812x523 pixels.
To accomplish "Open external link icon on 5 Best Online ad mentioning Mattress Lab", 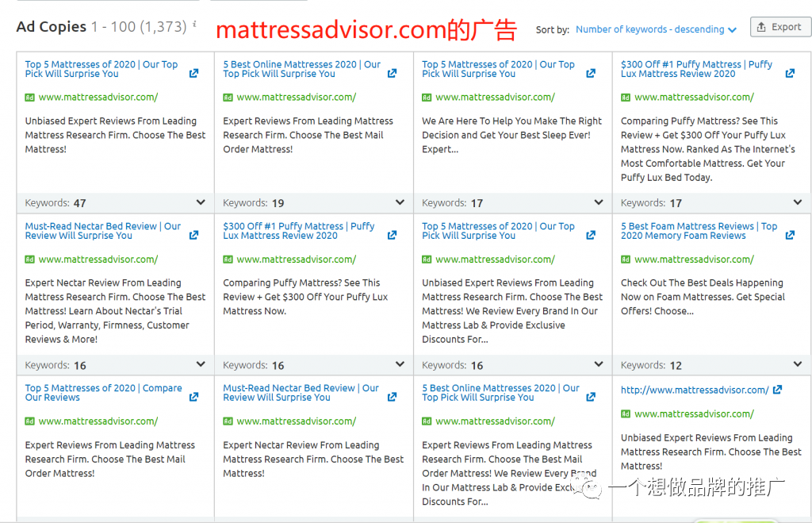I will point(590,397).
